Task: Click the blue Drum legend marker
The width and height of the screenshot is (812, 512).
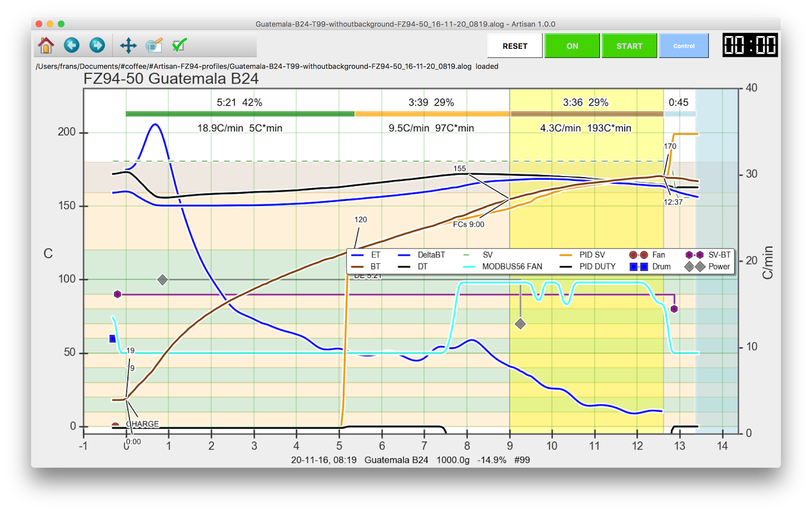Action: coord(638,266)
